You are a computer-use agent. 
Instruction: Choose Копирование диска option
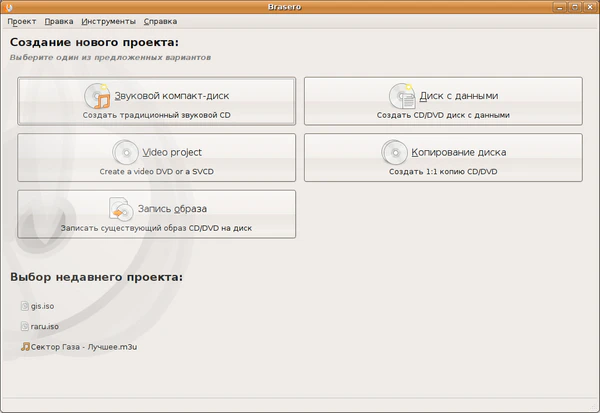[443, 158]
